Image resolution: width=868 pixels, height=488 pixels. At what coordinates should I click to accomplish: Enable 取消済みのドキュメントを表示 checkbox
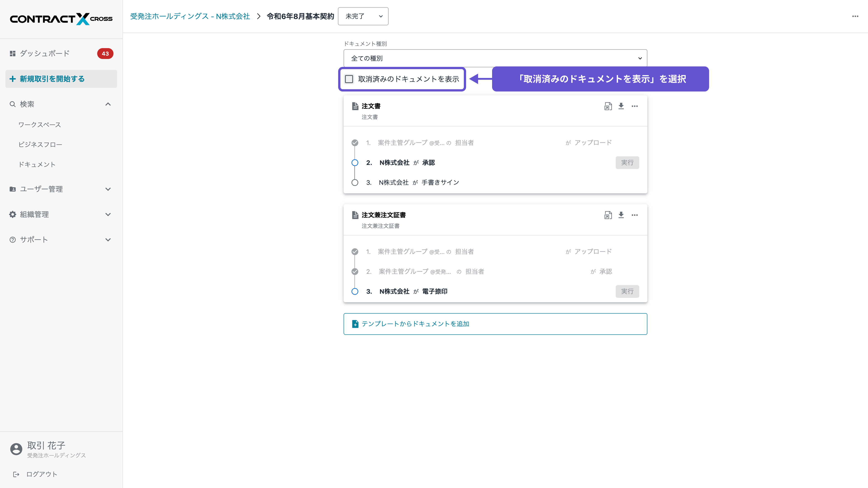(x=349, y=79)
